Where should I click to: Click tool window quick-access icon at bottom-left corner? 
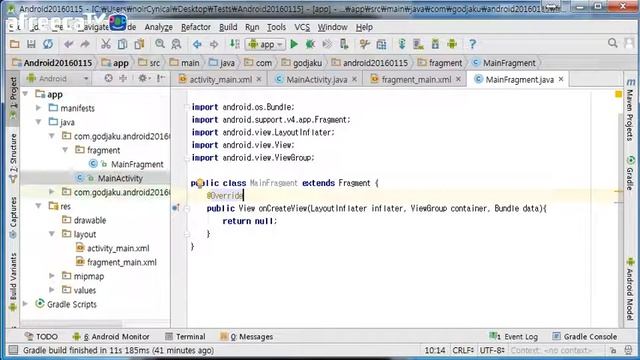click(13, 350)
